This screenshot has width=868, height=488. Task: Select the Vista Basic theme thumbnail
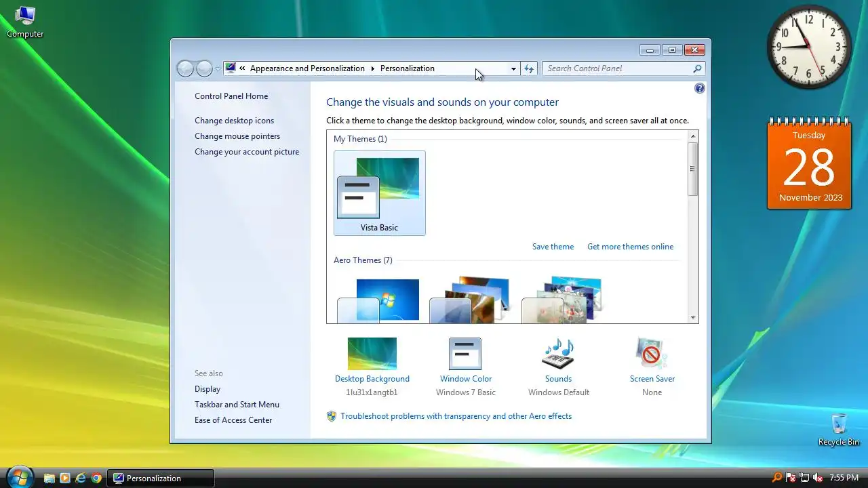[x=380, y=193]
